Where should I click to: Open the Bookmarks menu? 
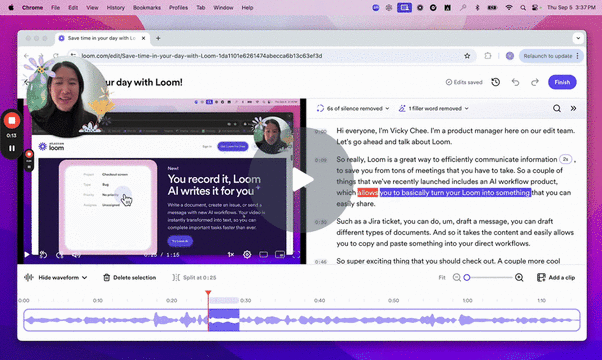click(147, 8)
